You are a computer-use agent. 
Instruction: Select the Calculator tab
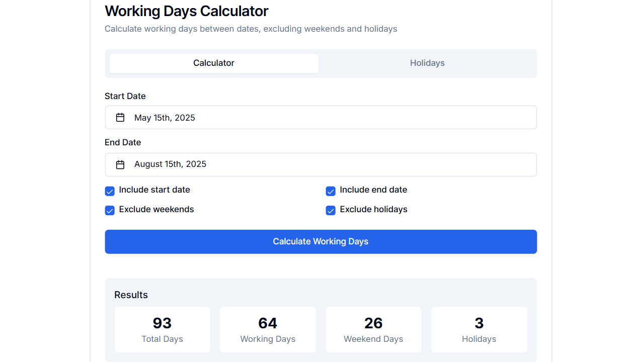click(213, 63)
